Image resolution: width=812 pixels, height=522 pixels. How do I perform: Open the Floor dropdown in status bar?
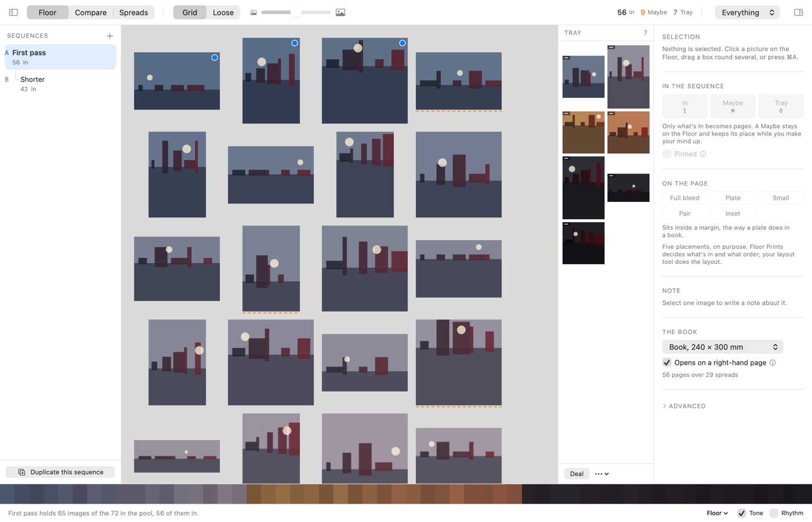717,513
